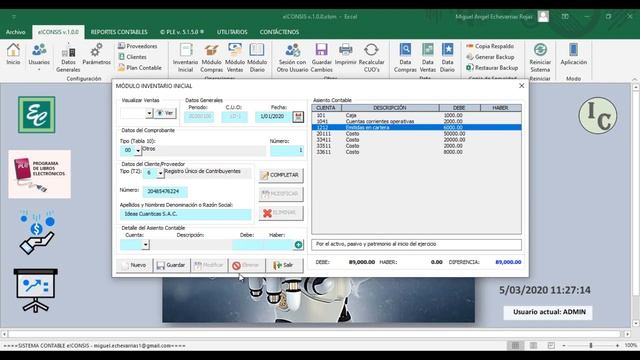Select the eCONSIS v.1.0.0 tab
The image size is (640, 360).
point(58,32)
